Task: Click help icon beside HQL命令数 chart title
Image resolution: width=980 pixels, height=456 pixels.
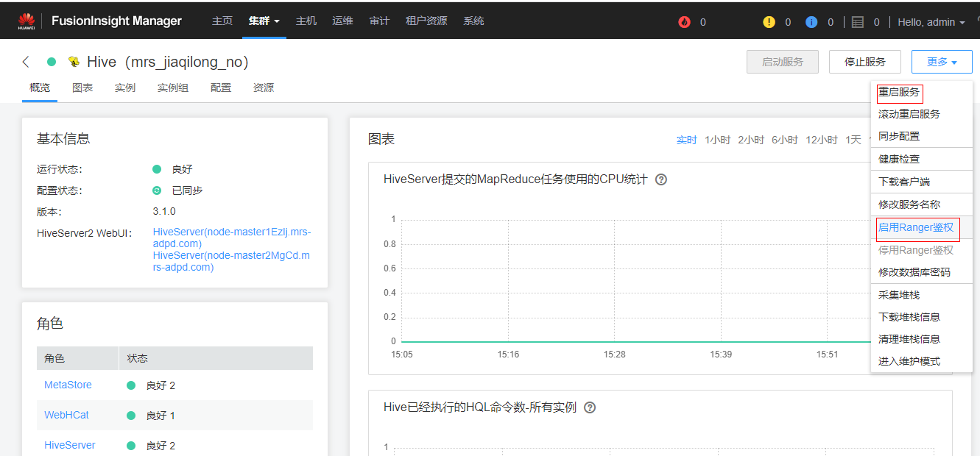Action: pyautogui.click(x=590, y=407)
